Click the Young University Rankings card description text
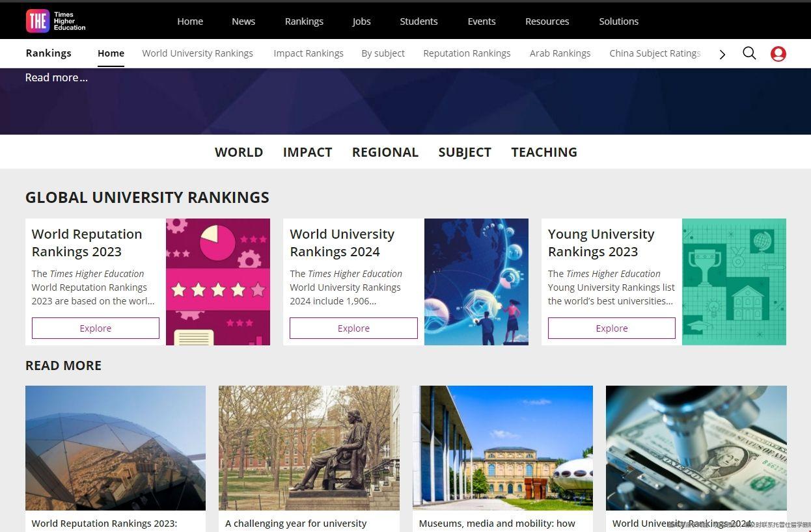The image size is (811, 532). [x=611, y=287]
